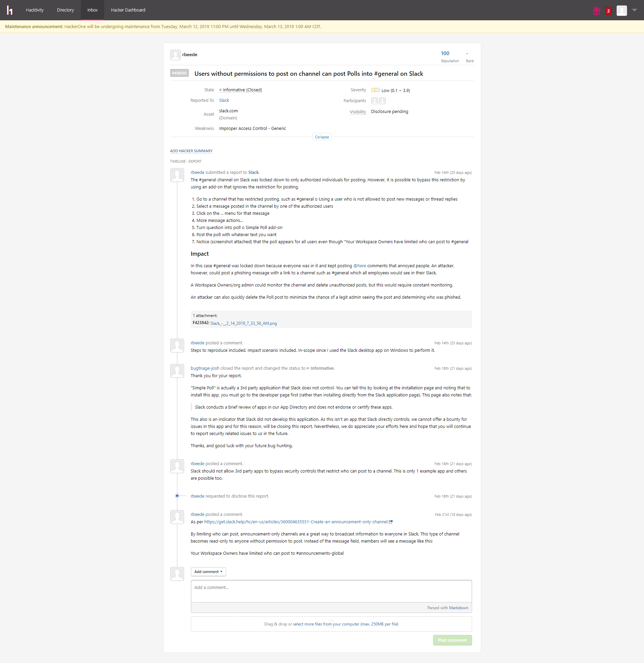Expand the account dropdown arrow in header
Screen dimensions: 644x663
(635, 10)
